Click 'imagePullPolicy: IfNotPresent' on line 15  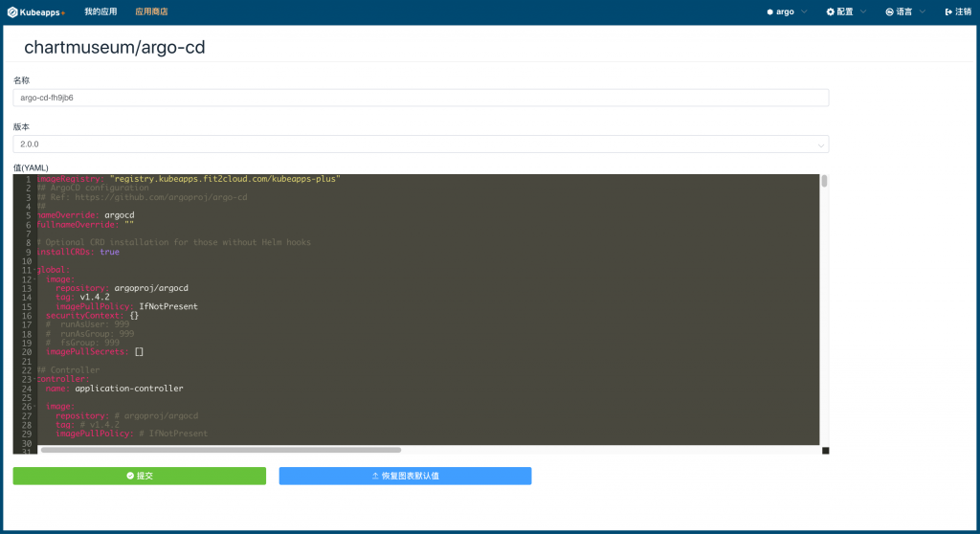click(127, 306)
